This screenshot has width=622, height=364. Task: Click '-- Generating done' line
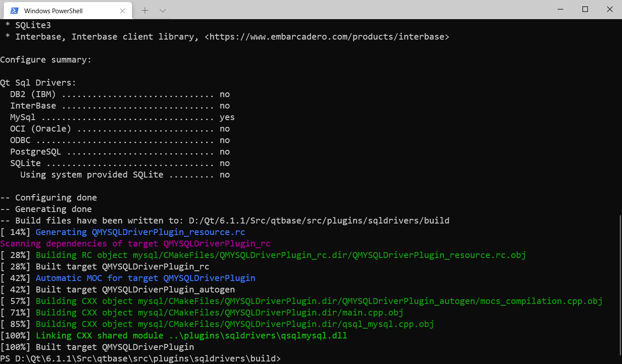(x=46, y=209)
